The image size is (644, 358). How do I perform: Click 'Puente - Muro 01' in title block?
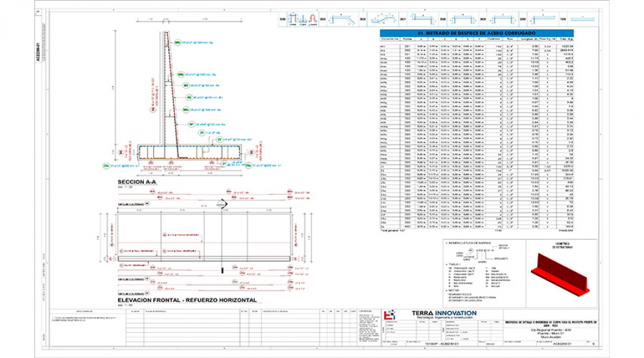click(551, 334)
